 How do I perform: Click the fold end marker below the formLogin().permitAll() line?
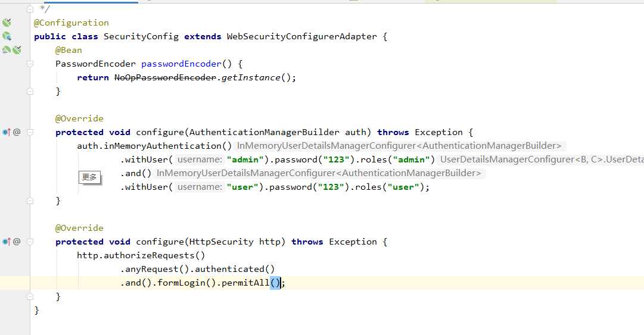30,296
